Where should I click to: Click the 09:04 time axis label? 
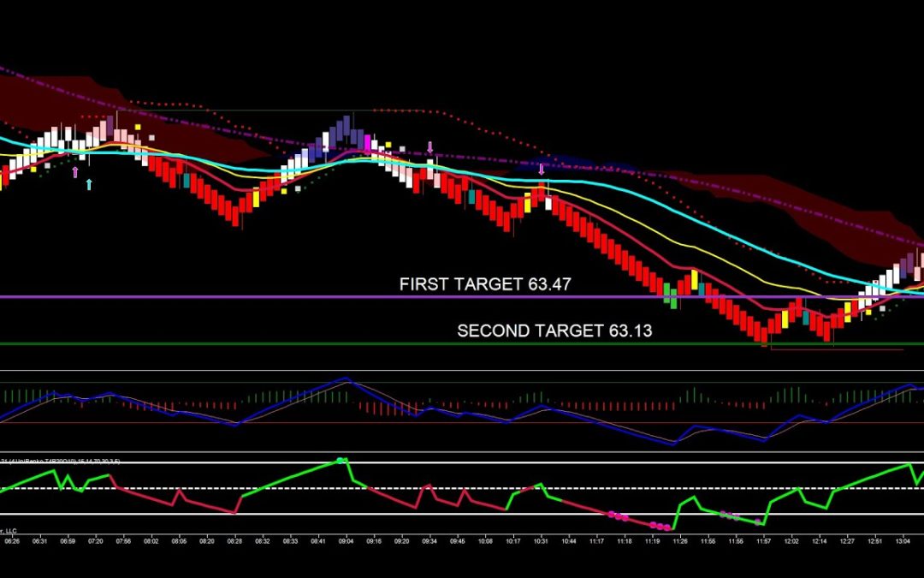(x=346, y=541)
